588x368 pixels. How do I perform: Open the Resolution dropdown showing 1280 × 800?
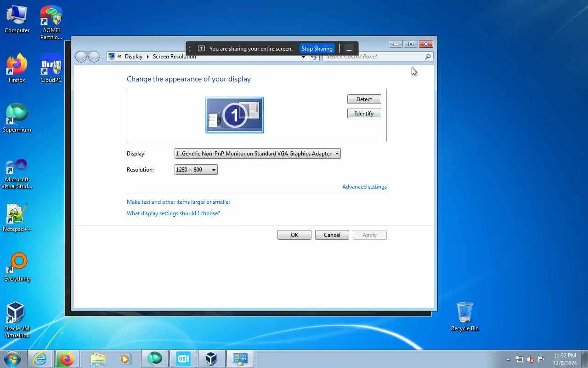[196, 170]
